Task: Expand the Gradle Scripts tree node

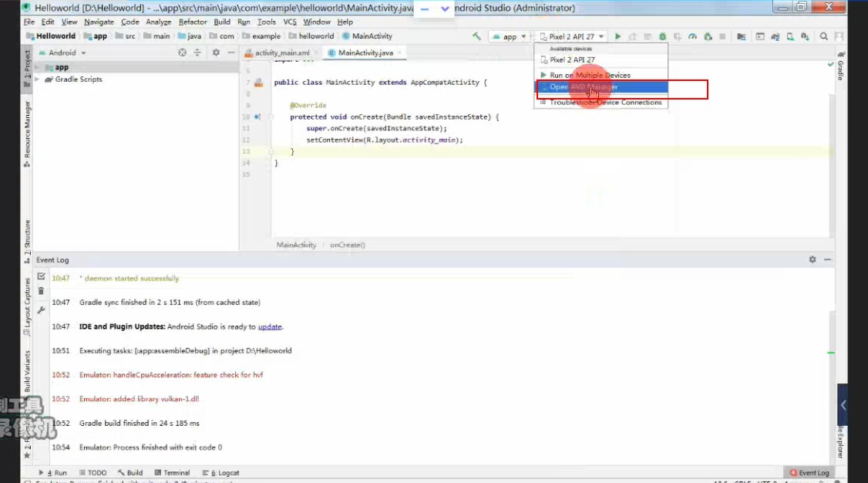Action: tap(37, 79)
